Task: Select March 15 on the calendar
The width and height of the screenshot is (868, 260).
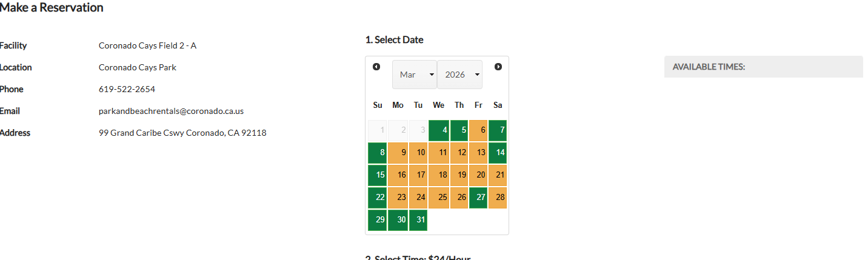Action: click(x=377, y=175)
